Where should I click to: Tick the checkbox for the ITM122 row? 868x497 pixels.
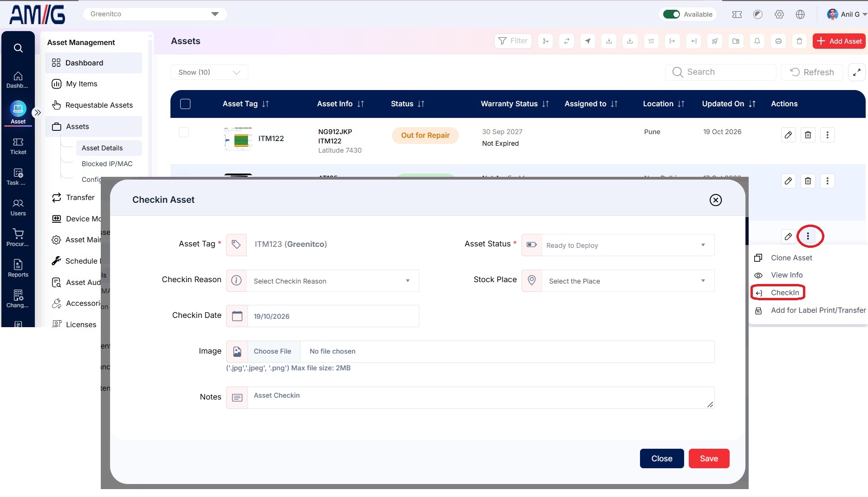184,132
